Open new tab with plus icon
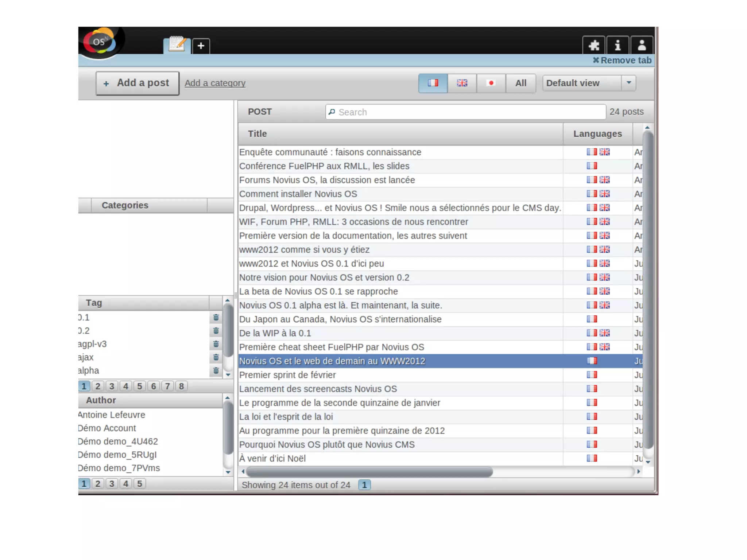 click(201, 46)
